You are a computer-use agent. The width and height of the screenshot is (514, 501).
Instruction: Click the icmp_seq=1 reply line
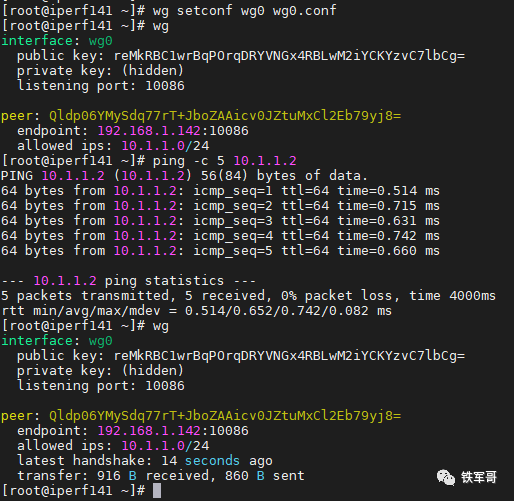(x=220, y=191)
